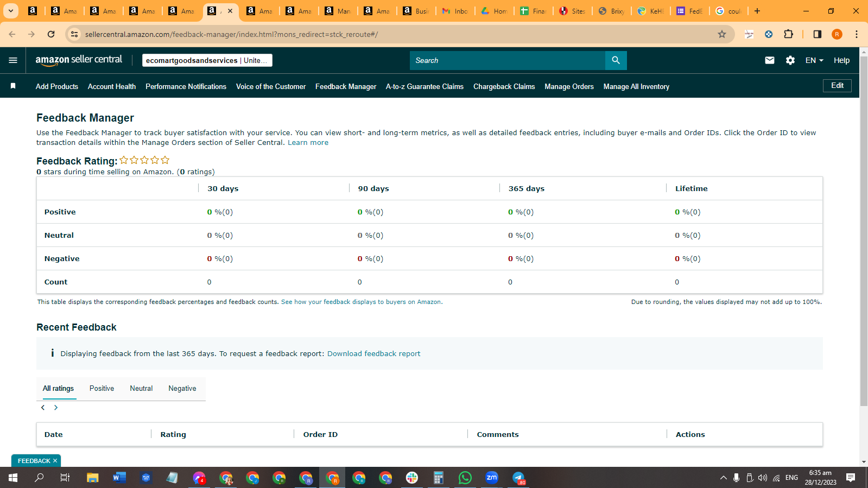Image resolution: width=868 pixels, height=488 pixels.
Task: Click the search magnifier button
Action: pos(616,60)
